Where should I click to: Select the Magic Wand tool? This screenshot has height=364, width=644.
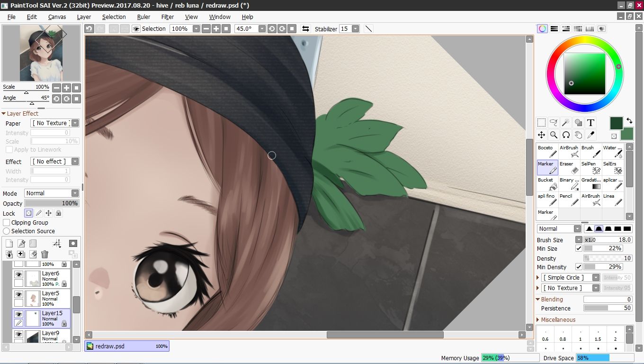(566, 122)
